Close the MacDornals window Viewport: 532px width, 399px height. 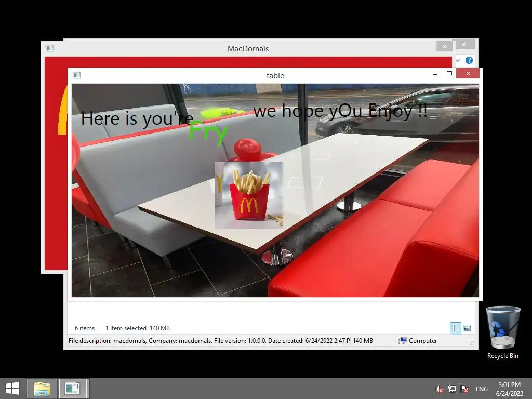[445, 46]
